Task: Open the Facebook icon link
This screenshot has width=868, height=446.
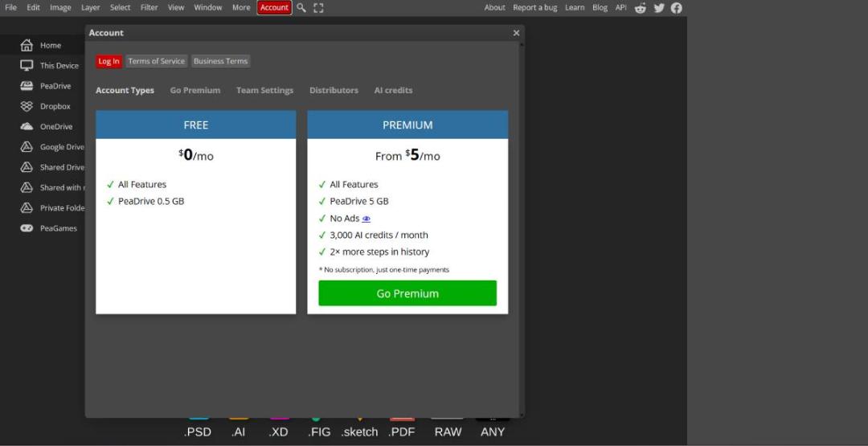Action: pos(677,8)
